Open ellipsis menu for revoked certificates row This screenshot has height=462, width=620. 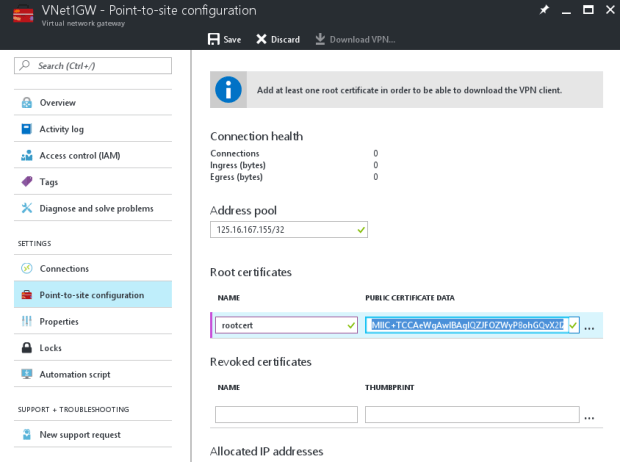(x=589, y=416)
